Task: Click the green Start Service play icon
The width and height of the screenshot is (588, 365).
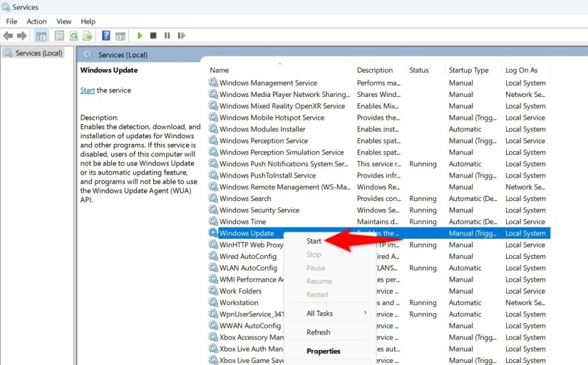Action: coord(140,36)
